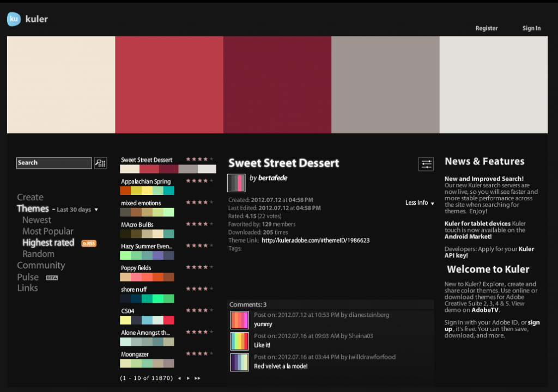This screenshot has width=558, height=392.
Task: Show Random themes
Action: (x=39, y=254)
